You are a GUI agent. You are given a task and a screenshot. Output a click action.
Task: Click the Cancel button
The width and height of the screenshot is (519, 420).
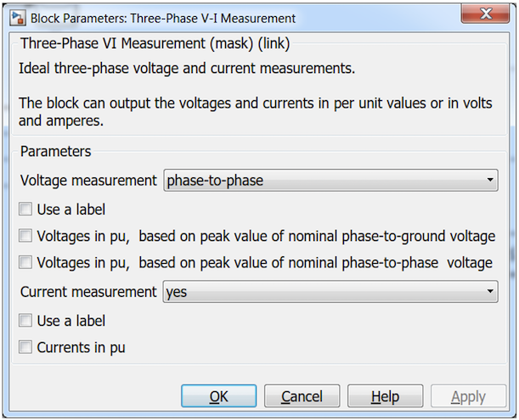[302, 396]
